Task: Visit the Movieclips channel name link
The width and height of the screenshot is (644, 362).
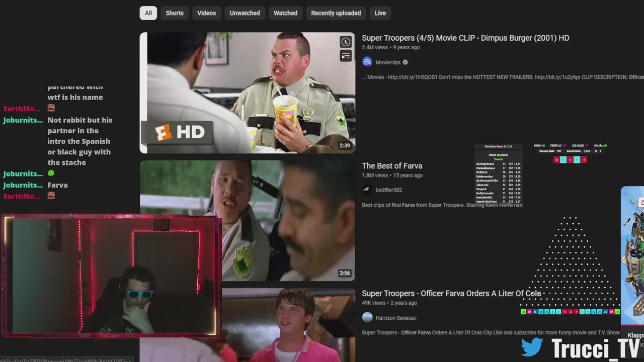Action: (x=388, y=62)
